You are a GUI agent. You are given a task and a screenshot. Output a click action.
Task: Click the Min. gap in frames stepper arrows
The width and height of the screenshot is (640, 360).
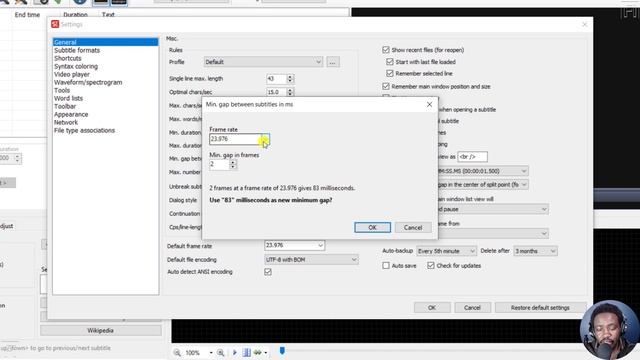233,164
